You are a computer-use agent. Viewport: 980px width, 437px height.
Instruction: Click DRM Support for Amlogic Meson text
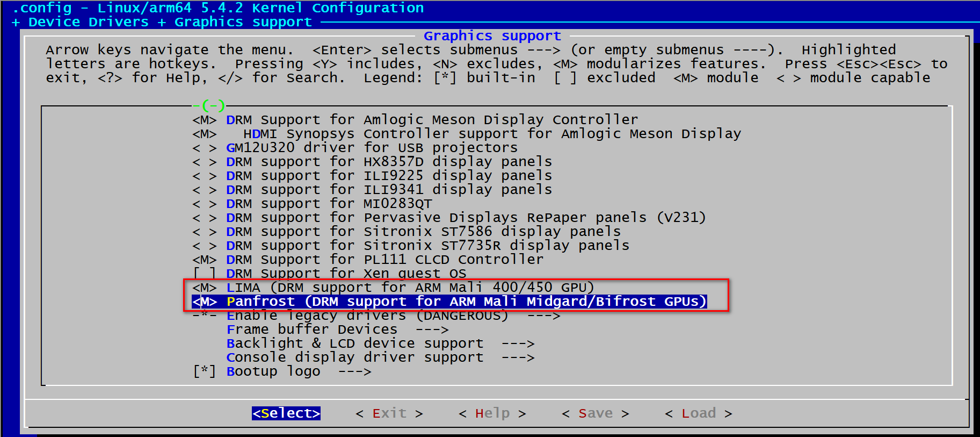[432, 120]
